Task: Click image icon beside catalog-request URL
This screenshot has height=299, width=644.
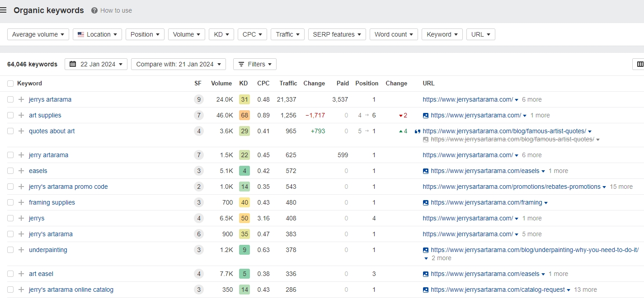Action: 426,290
